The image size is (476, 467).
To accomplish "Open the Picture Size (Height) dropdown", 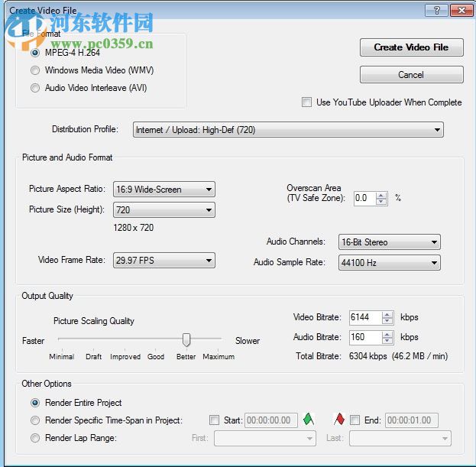I will [x=164, y=210].
